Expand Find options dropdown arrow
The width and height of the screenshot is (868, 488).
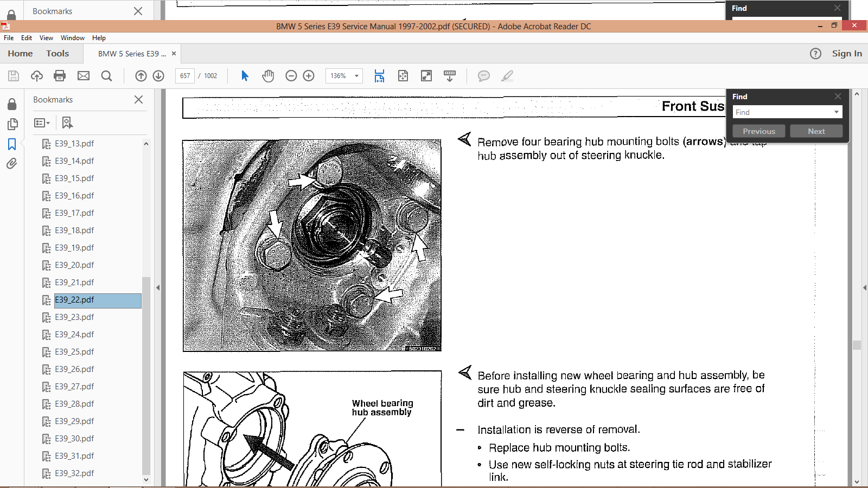tap(837, 112)
